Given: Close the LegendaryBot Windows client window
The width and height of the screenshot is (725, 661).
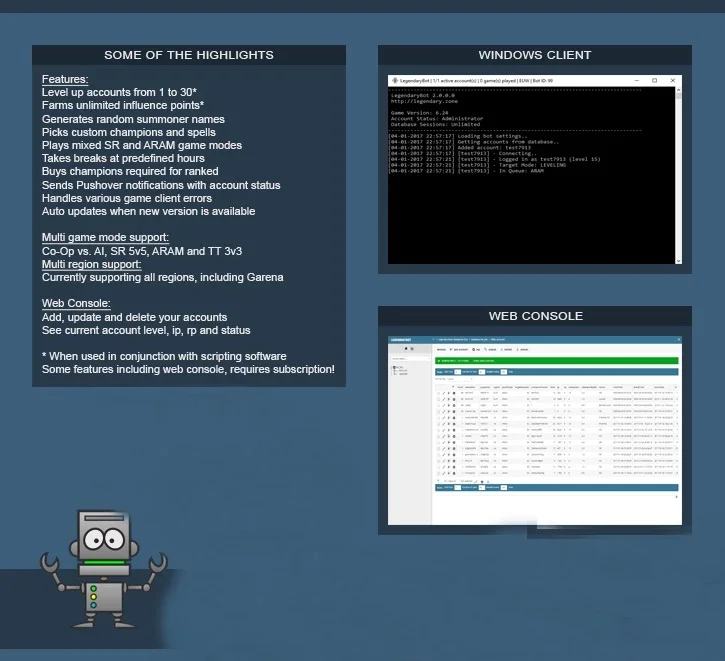Looking at the screenshot, I should click(673, 80).
